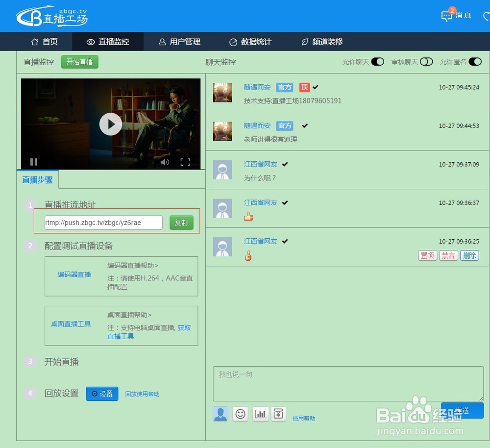This screenshot has height=448, width=490.
Task: Click the bar chart poll icon below chat
Action: pyautogui.click(x=260, y=414)
